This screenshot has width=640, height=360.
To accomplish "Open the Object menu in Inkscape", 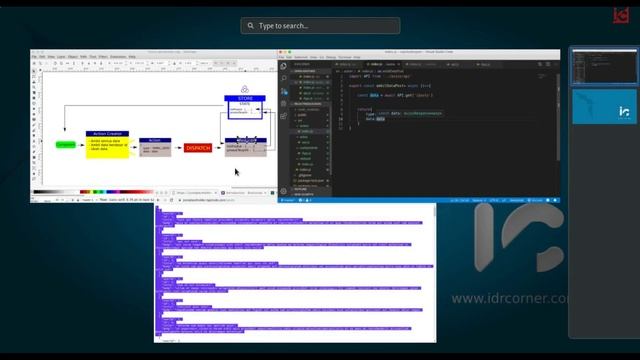I will pos(73,57).
